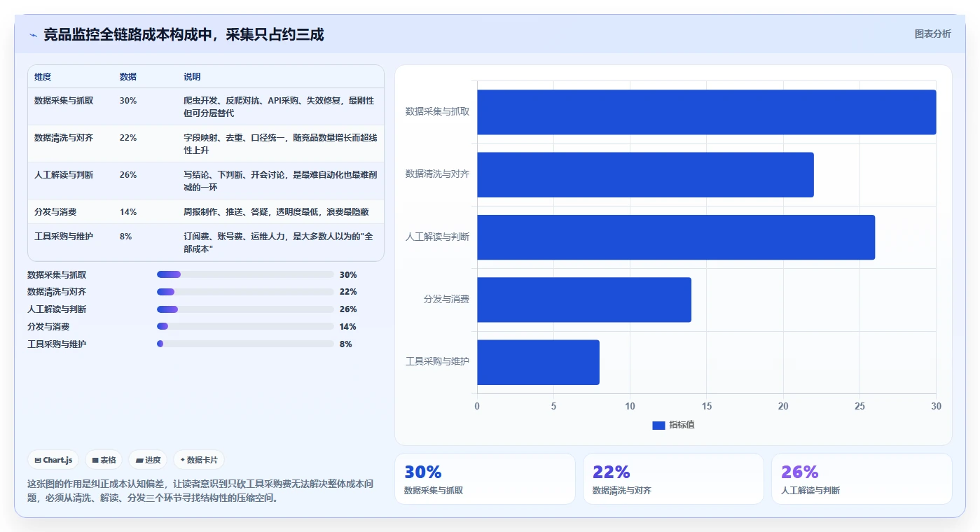Select the 表格 tag
980x532 pixels.
(104, 460)
